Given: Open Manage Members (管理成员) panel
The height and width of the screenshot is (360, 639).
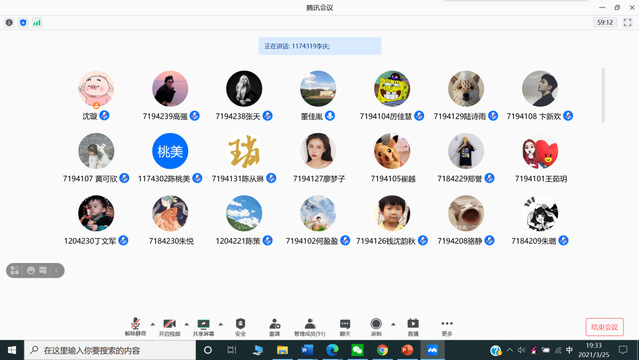Looking at the screenshot, I should (310, 327).
